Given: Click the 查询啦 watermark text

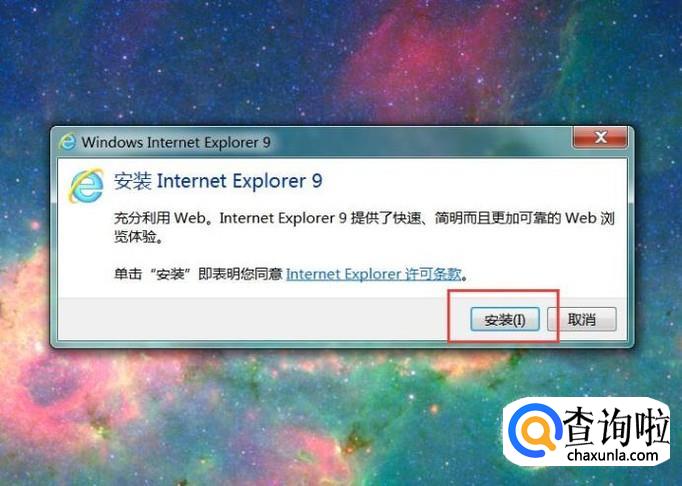Looking at the screenshot, I should 615,426.
